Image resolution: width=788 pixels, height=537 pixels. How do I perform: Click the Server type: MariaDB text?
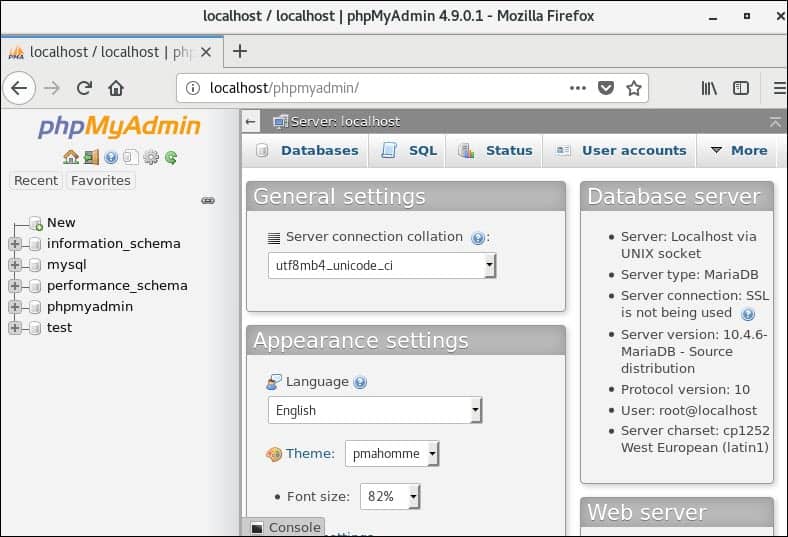click(690, 275)
